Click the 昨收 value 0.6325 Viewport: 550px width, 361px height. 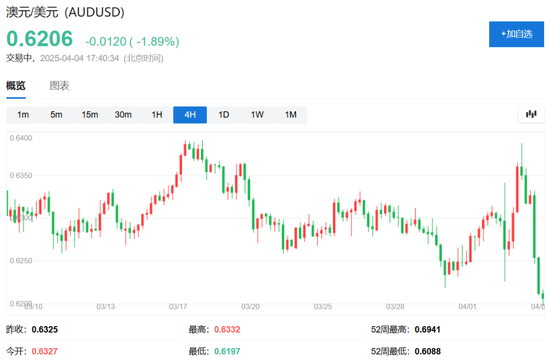(x=45, y=329)
